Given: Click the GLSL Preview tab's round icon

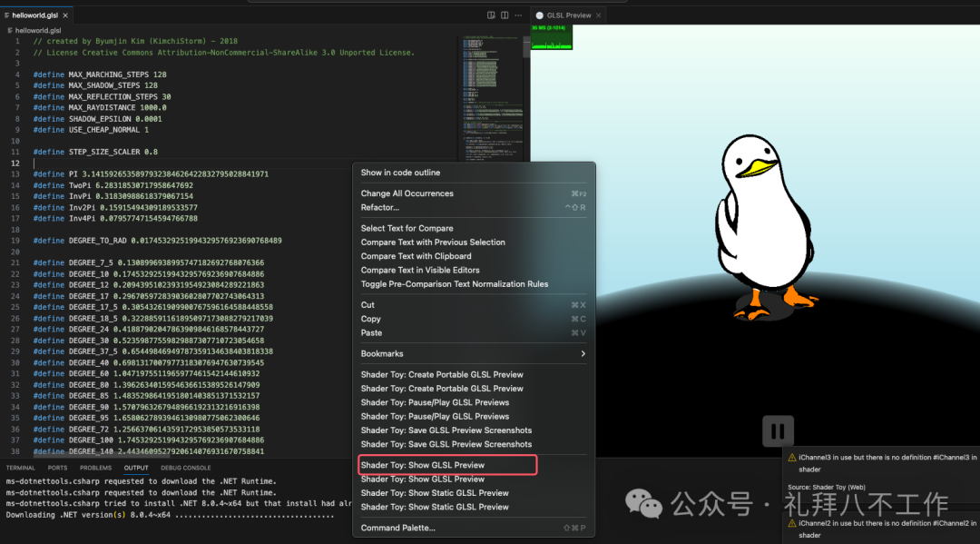Looking at the screenshot, I should [x=539, y=15].
